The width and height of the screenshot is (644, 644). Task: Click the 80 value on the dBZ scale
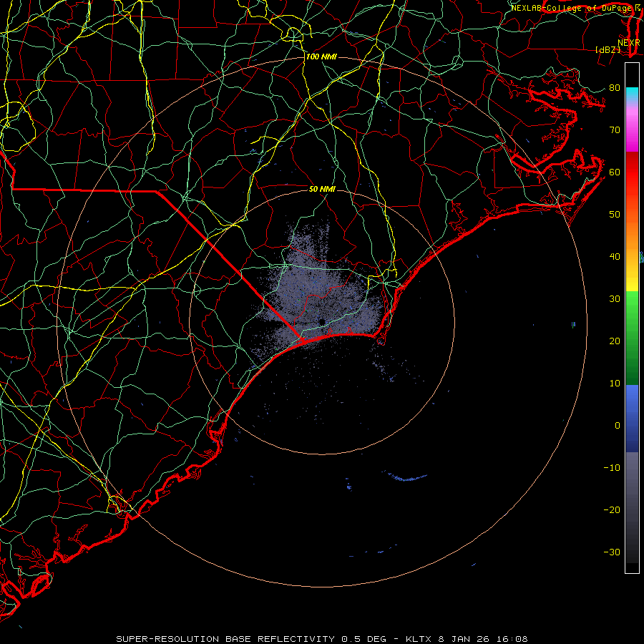click(615, 87)
